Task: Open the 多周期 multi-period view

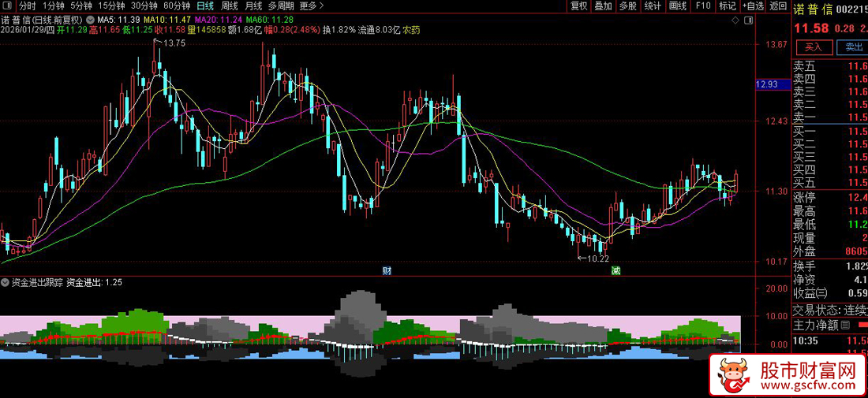Action: (281, 6)
